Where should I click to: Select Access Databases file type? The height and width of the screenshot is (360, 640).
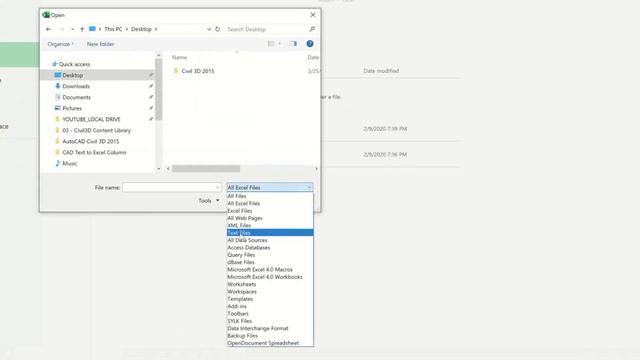coord(270,247)
